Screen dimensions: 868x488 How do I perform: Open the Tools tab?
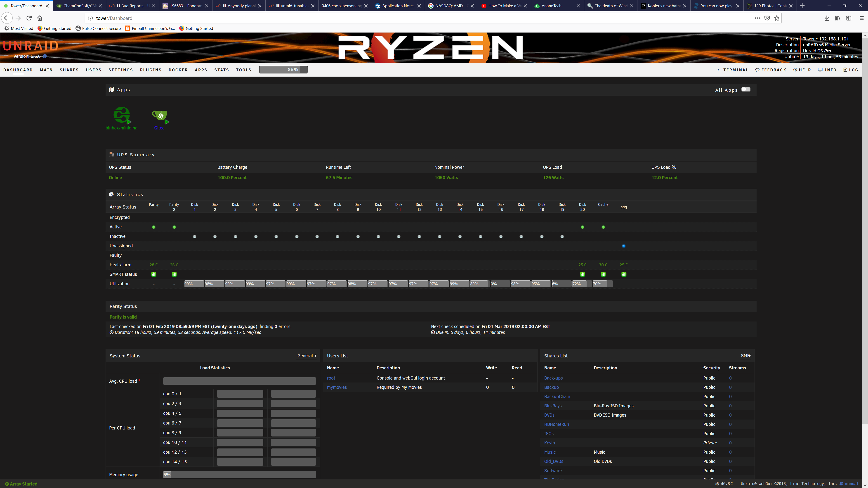point(244,70)
